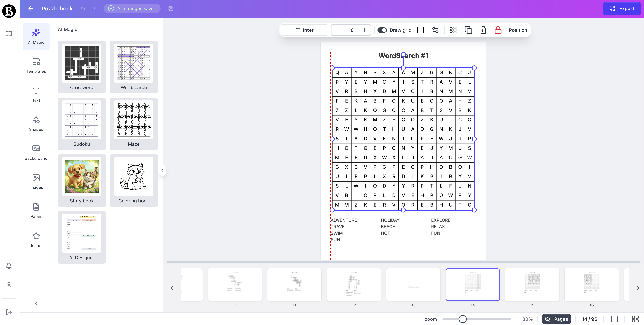
Task: Click the Export button
Action: pos(622,8)
